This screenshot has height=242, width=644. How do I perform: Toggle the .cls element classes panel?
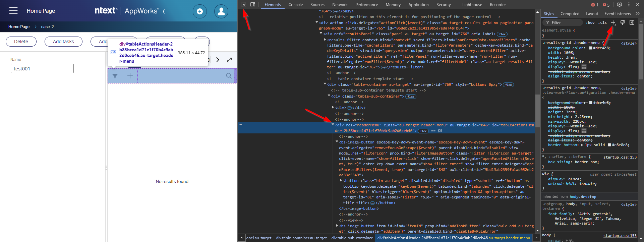(x=603, y=22)
